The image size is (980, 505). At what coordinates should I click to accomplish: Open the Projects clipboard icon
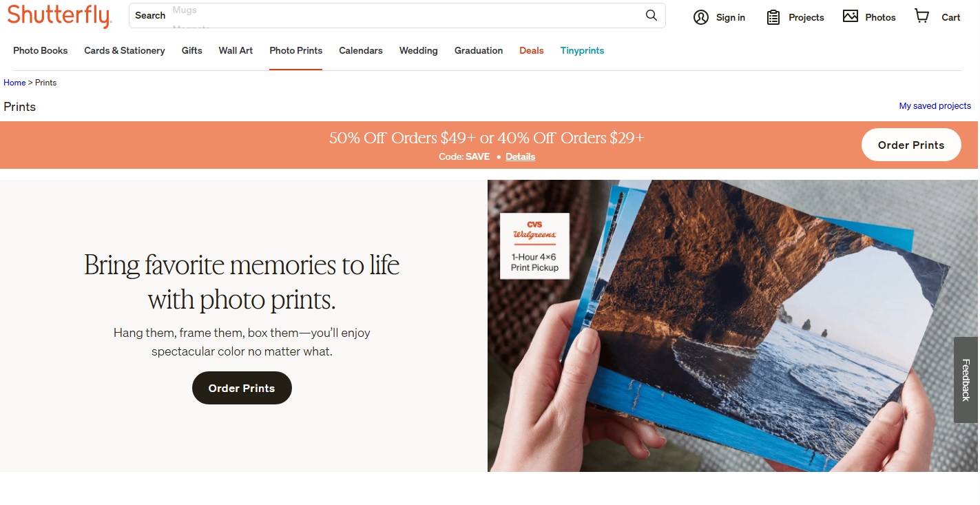tap(773, 17)
